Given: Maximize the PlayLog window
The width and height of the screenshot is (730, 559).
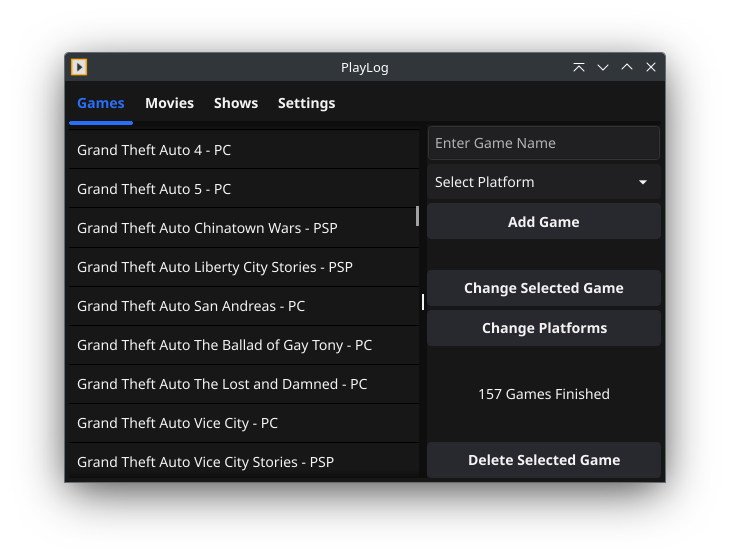Looking at the screenshot, I should coord(627,67).
